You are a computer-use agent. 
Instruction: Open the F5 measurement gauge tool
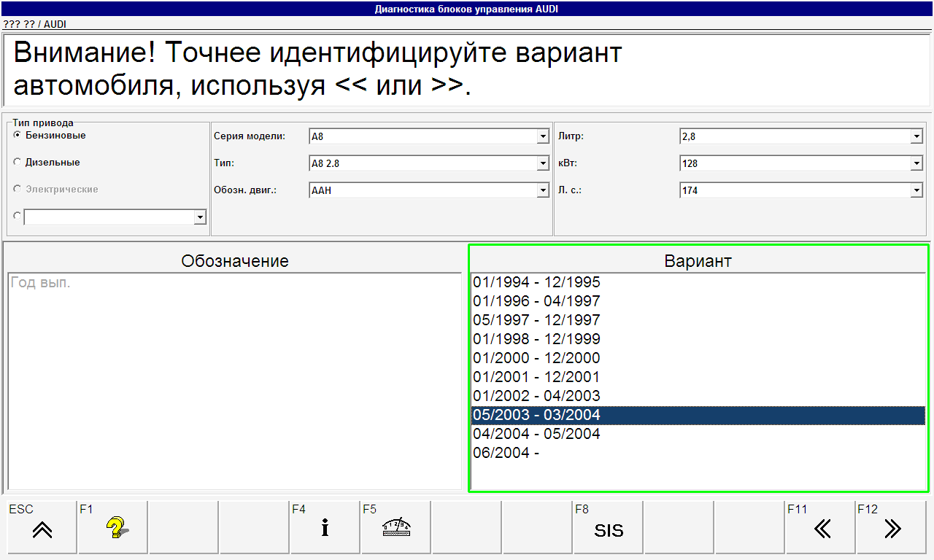[x=395, y=527]
